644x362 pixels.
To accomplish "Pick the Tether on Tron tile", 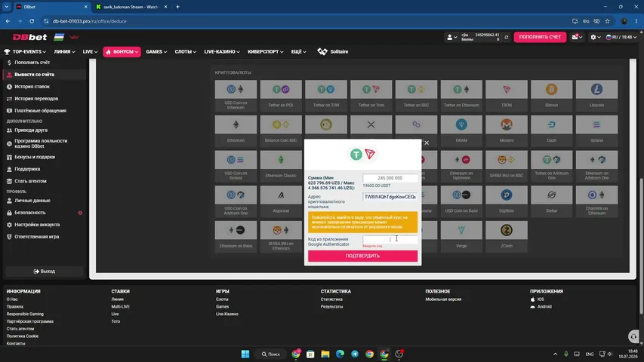I will click(x=371, y=95).
